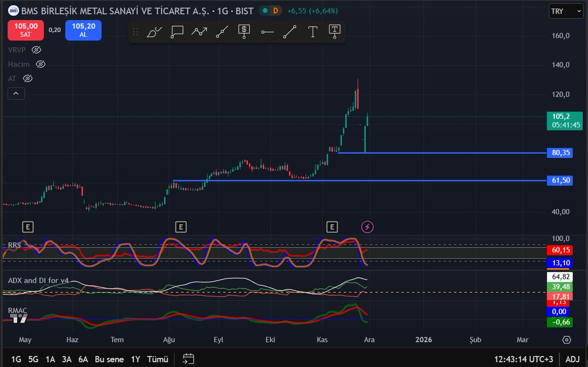Open the go-to-date calendar icon

click(x=189, y=359)
